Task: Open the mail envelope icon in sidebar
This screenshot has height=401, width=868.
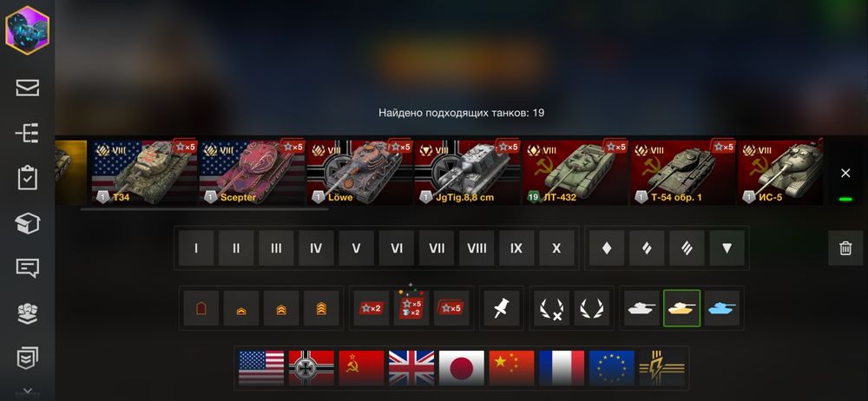Action: pyautogui.click(x=27, y=88)
